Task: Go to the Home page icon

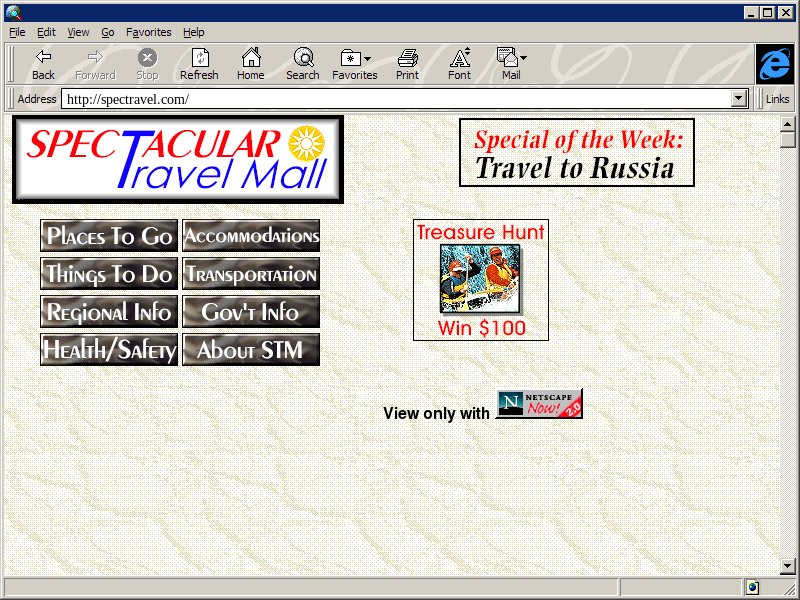Action: click(250, 58)
